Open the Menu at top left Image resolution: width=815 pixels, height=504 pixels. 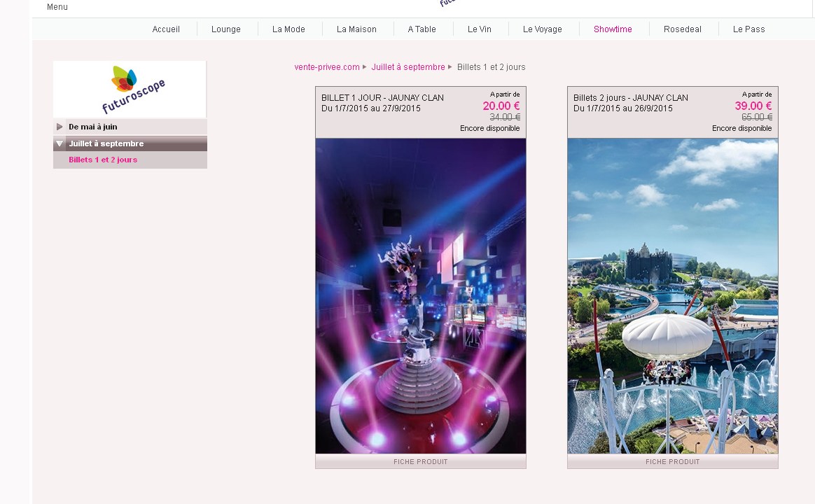(x=57, y=7)
